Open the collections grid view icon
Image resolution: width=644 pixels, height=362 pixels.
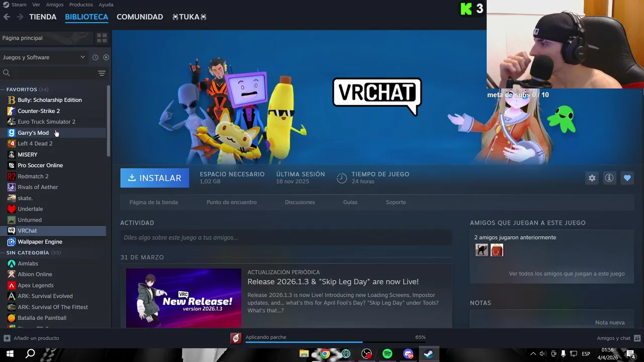pos(102,38)
